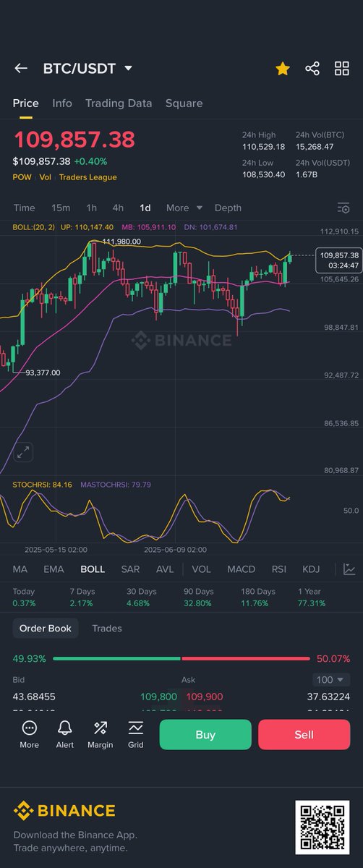
Task: Toggle the MA indicator
Action: pos(20,569)
